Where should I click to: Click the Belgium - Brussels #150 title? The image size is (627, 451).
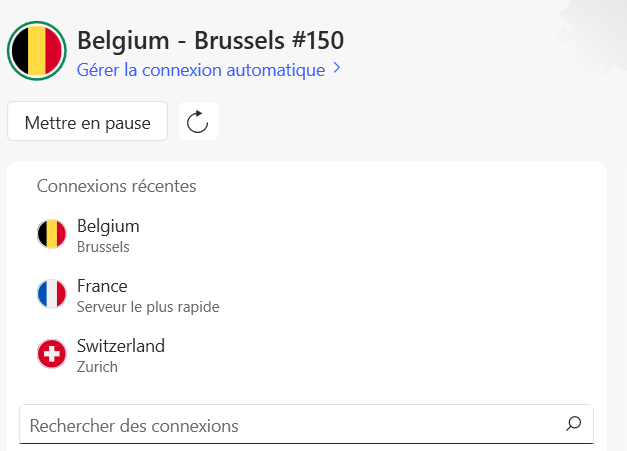coord(210,41)
